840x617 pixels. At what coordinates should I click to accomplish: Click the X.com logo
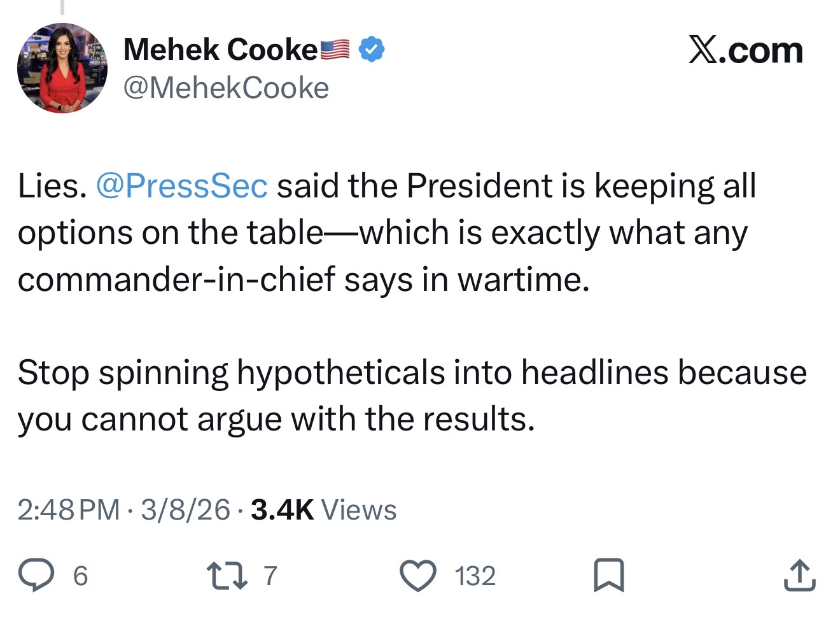coord(745,50)
